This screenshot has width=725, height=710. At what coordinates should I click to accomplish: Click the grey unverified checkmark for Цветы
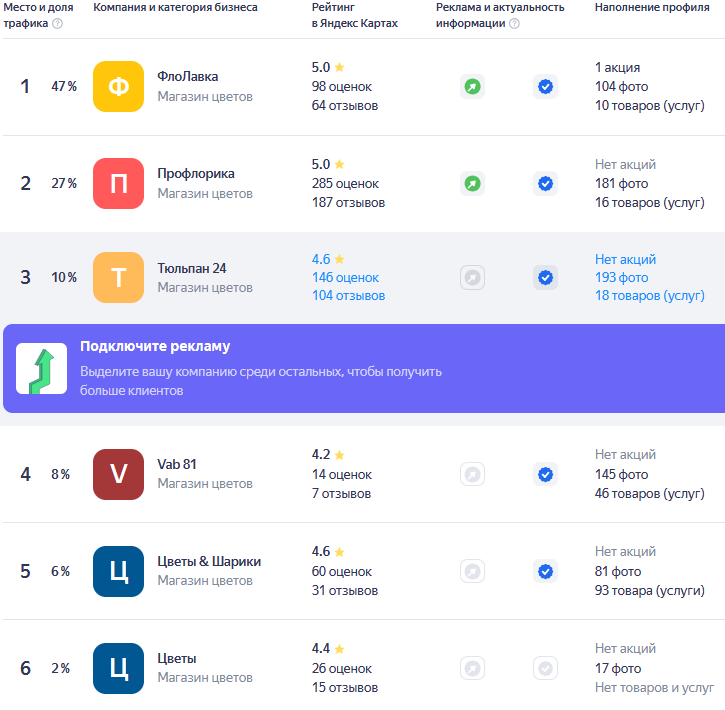click(x=545, y=668)
